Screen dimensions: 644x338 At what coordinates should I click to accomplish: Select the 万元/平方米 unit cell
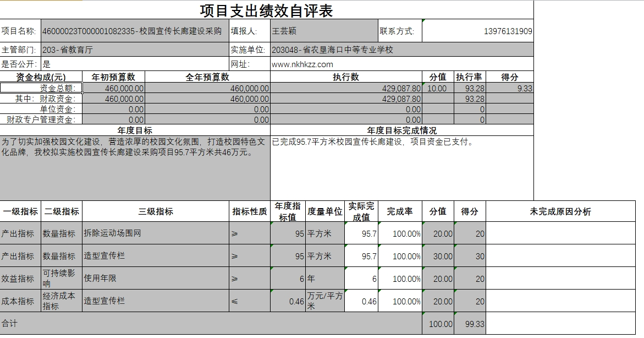tap(325, 301)
